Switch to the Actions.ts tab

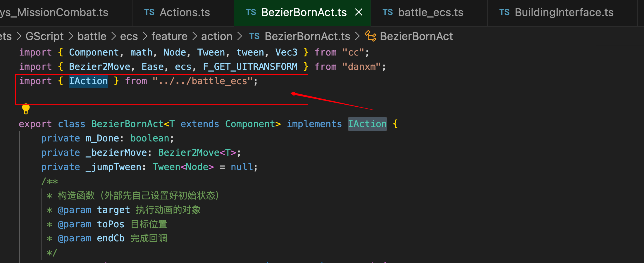[185, 12]
